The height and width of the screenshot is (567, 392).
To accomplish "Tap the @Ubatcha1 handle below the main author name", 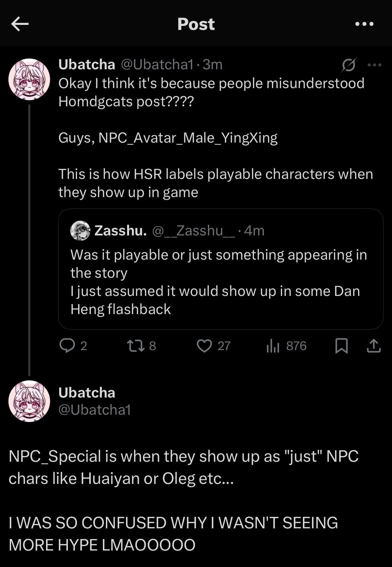I will [94, 410].
